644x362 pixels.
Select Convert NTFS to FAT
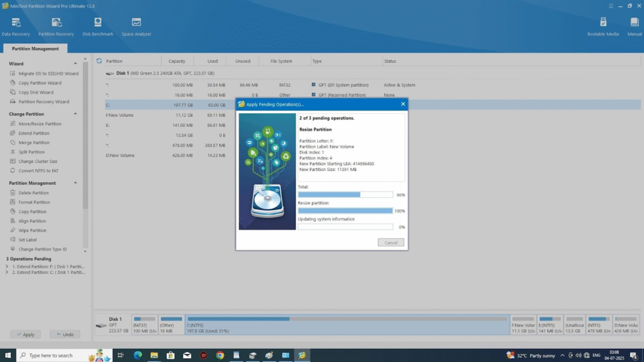pyautogui.click(x=34, y=171)
